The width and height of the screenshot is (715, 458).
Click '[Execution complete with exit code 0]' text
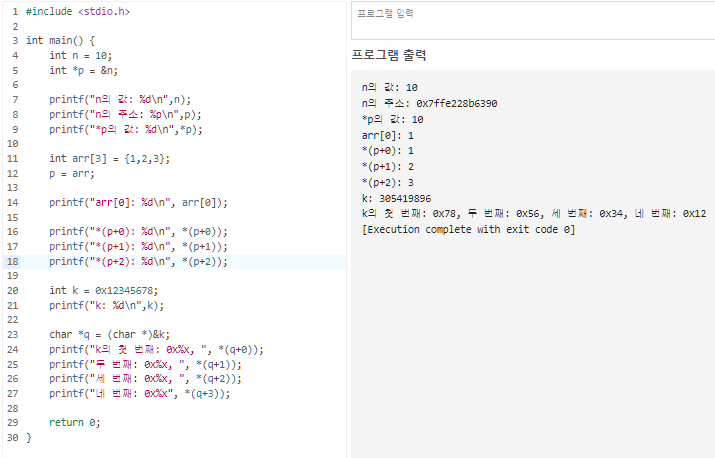(469, 229)
